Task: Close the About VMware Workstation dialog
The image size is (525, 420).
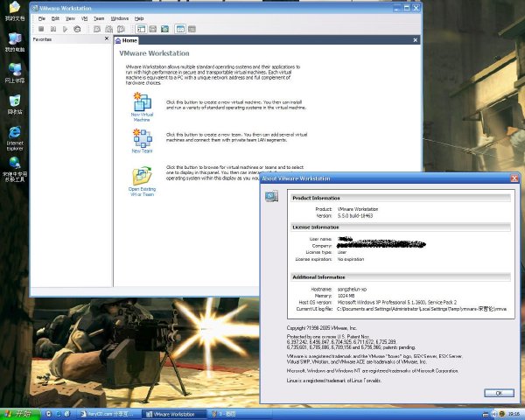Action: click(x=514, y=178)
